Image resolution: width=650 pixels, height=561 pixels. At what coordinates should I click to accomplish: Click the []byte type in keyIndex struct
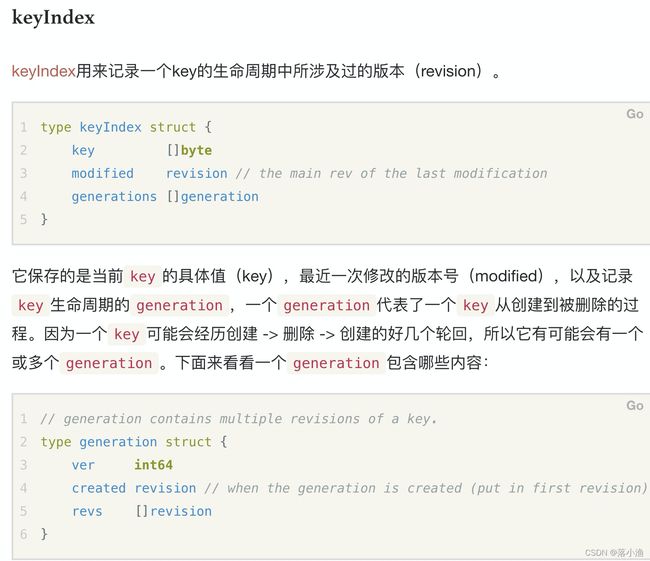coord(189,150)
